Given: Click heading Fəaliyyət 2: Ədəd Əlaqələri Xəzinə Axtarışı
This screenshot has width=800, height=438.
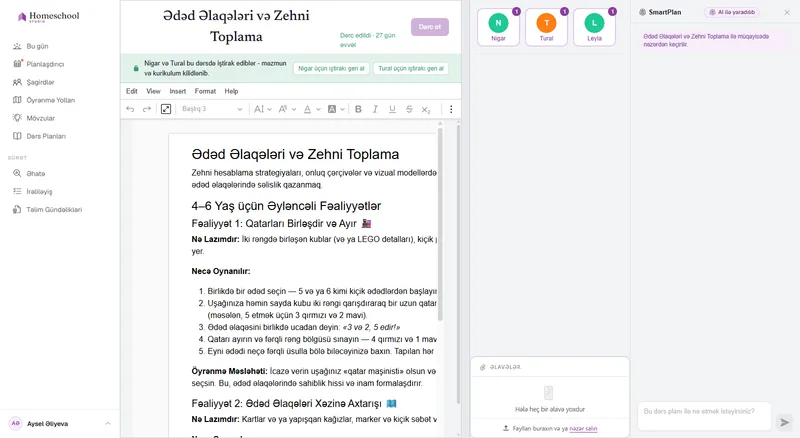Looking at the screenshot, I should [x=294, y=403].
